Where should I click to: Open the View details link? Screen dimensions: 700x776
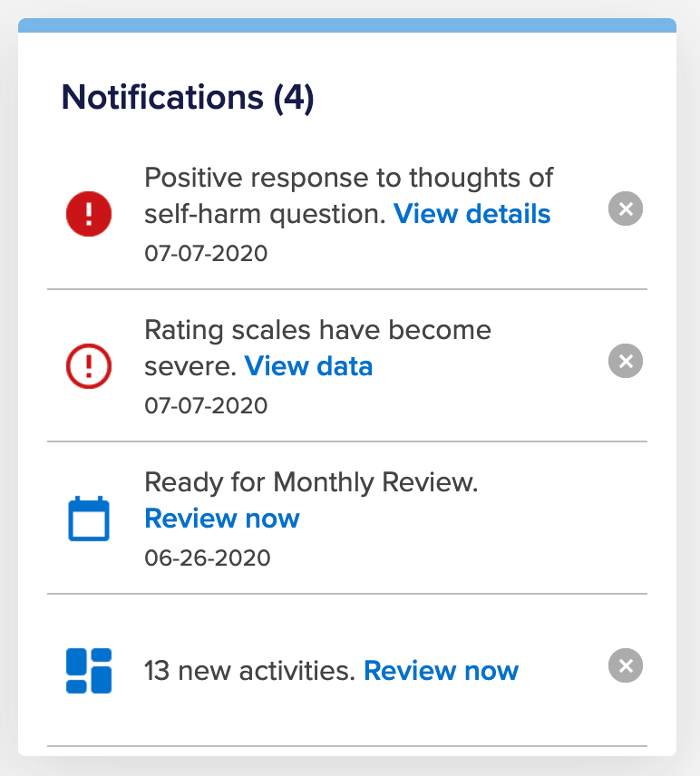click(x=472, y=214)
